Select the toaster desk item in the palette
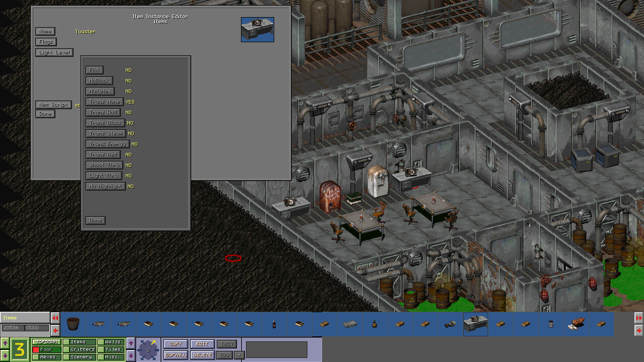This screenshot has height=362, width=644. pos(475,324)
